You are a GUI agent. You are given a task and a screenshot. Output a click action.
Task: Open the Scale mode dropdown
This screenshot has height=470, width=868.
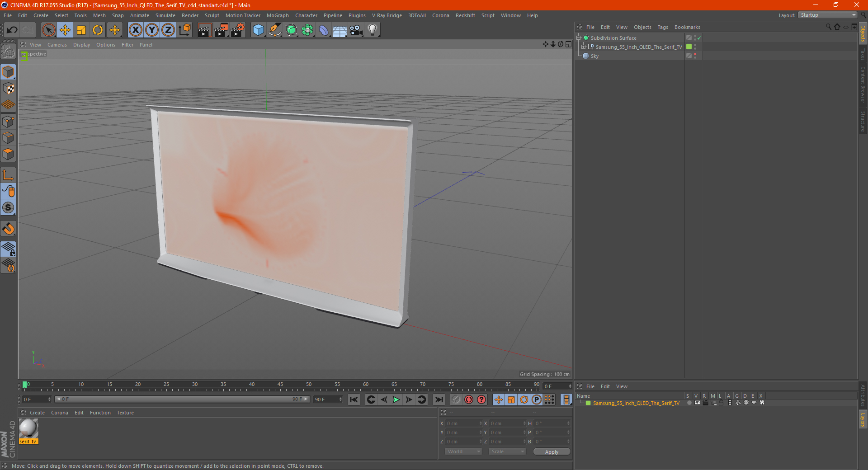click(x=507, y=451)
